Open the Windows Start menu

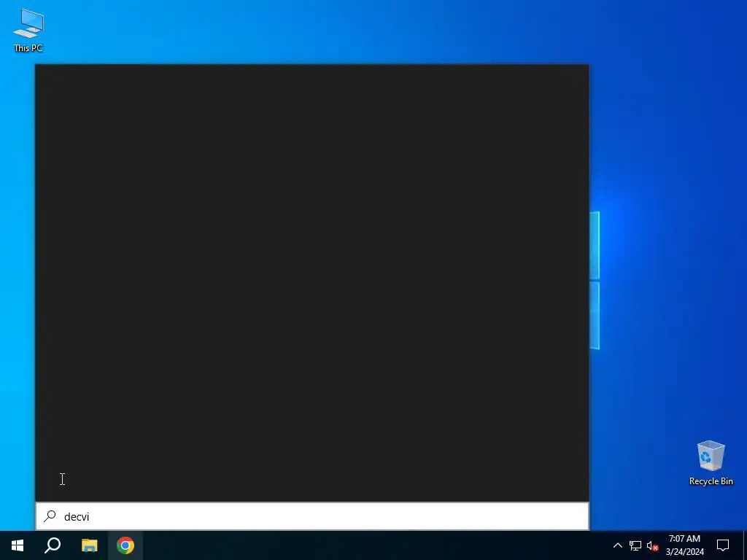click(18, 545)
